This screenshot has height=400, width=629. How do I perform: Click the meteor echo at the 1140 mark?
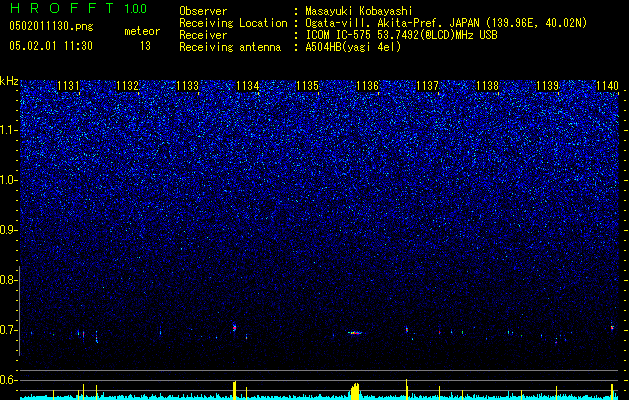612,327
